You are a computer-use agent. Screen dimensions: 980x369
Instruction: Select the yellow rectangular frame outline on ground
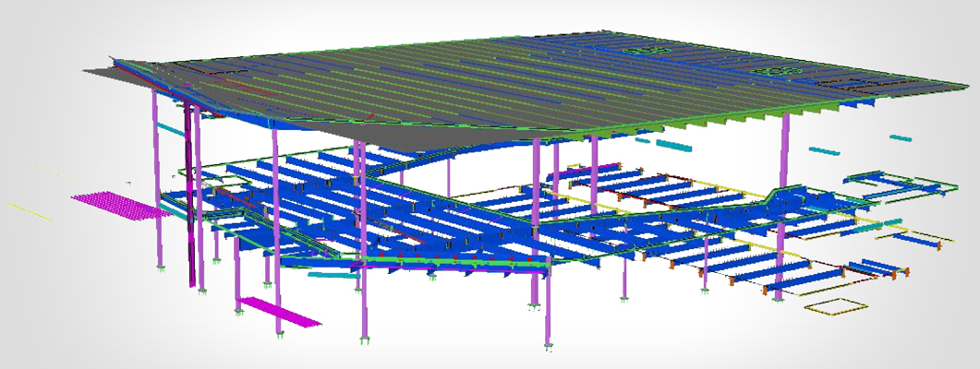pyautogui.click(x=835, y=307)
